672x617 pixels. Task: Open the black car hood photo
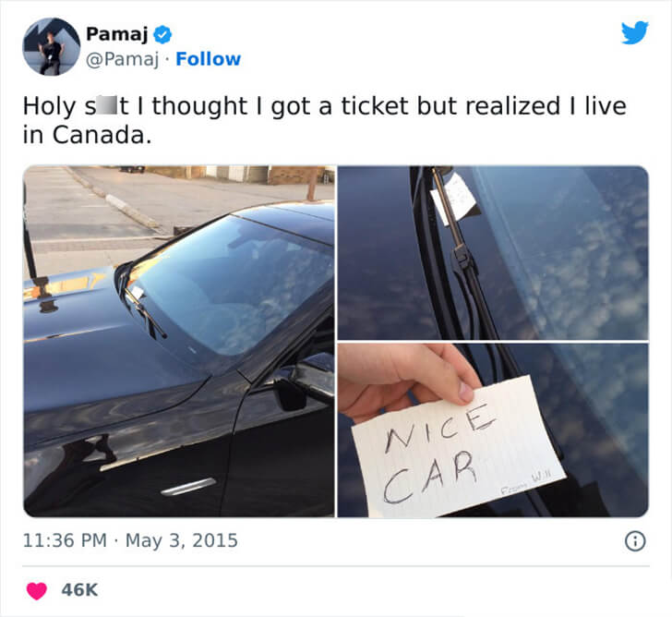coord(179,342)
